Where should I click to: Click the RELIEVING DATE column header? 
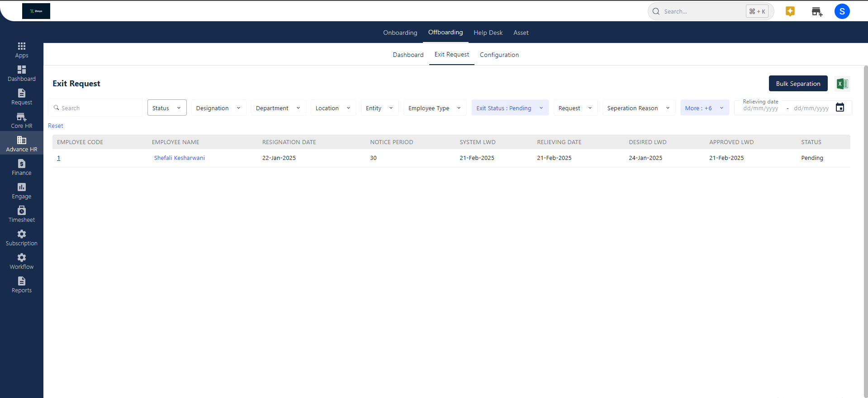coord(559,142)
